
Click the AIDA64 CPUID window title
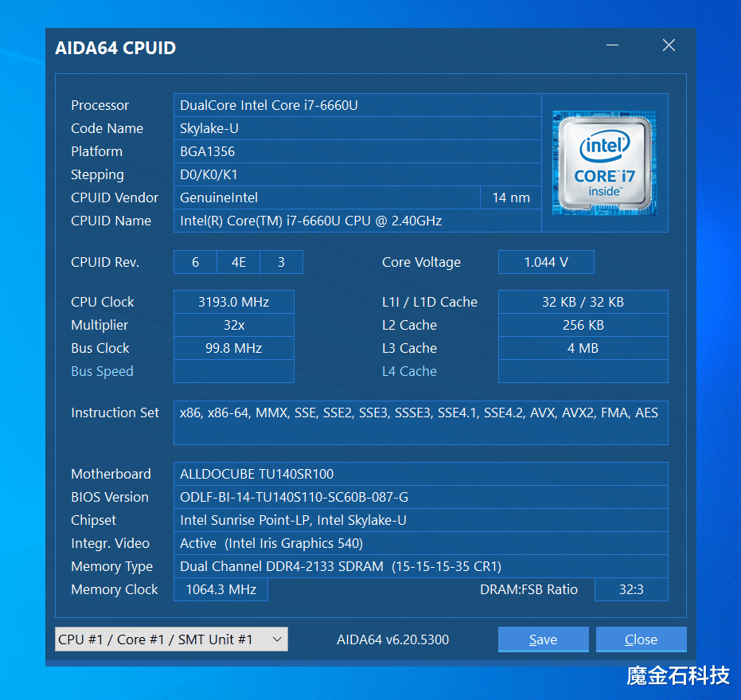[115, 48]
